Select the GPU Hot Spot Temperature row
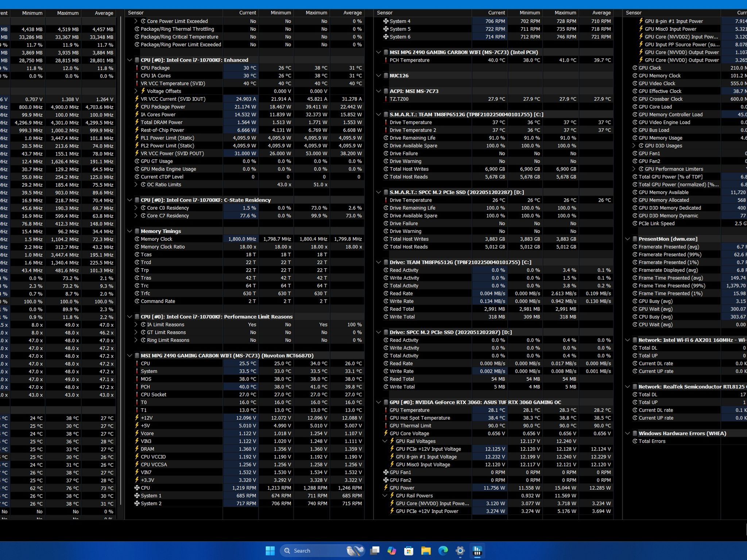Screen dimensions: 747x560 [494, 418]
